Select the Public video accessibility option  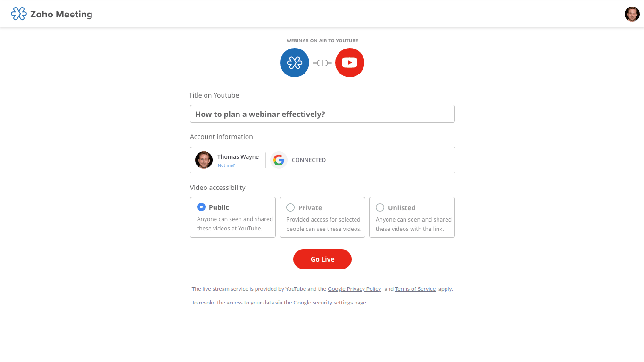[200, 207]
